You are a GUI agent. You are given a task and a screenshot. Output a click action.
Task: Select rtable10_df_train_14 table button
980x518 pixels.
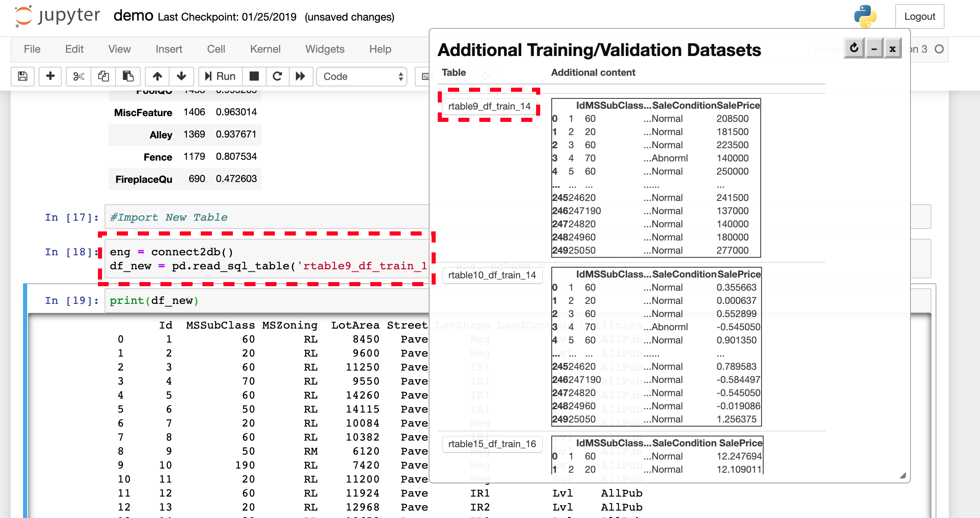coord(492,275)
